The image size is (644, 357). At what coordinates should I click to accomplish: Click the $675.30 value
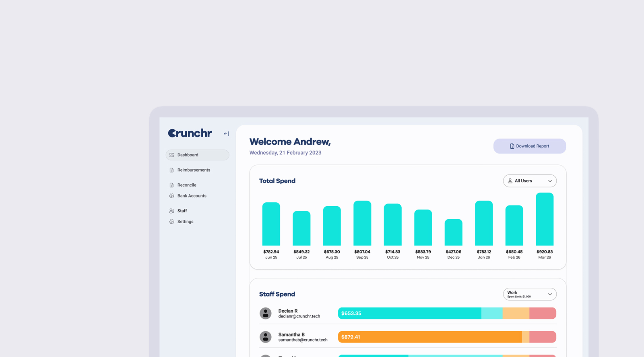click(x=332, y=252)
